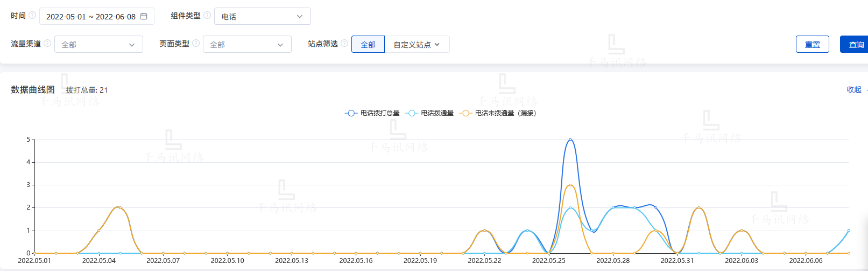This screenshot has height=271, width=868.
Task: Toggle 电话未拨通量 (漏接) legend series
Action: click(498, 113)
